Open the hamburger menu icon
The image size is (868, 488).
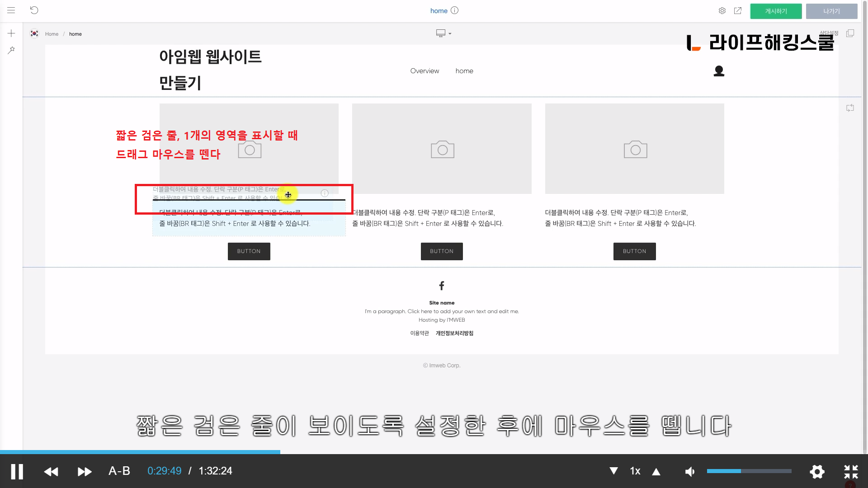(11, 10)
